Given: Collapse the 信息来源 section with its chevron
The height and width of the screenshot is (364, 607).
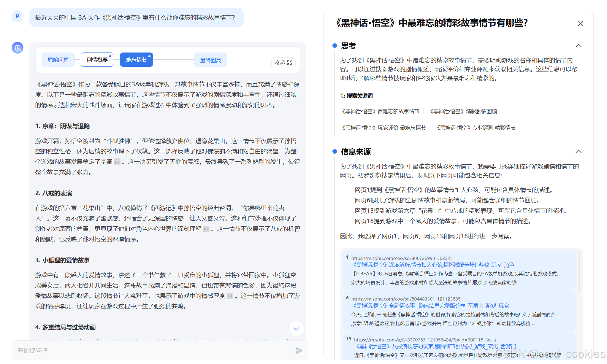Looking at the screenshot, I should coord(578,151).
